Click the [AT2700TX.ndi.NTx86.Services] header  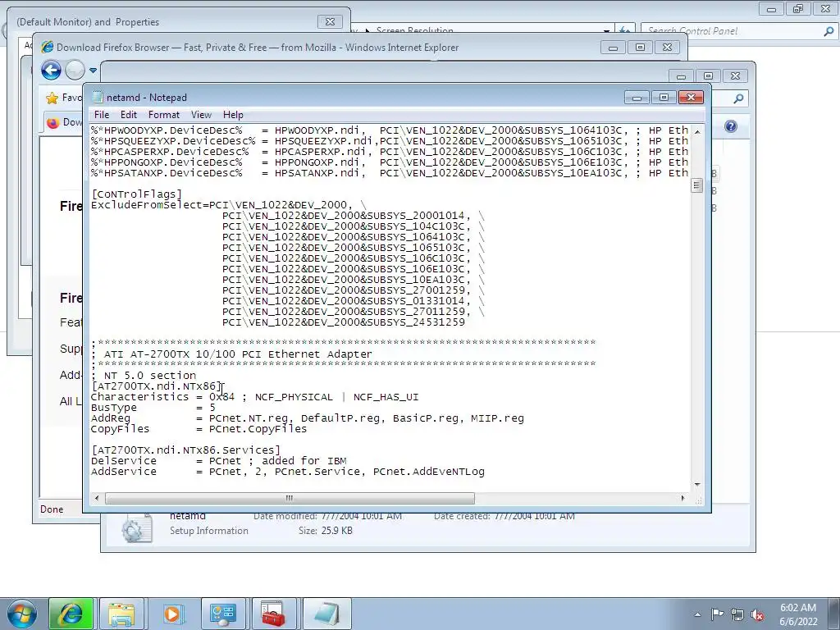click(x=186, y=450)
